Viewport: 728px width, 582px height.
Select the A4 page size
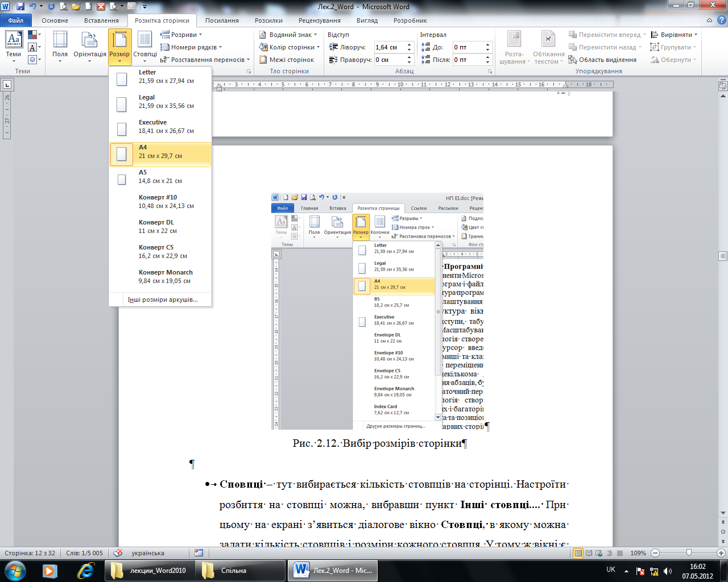click(x=160, y=154)
